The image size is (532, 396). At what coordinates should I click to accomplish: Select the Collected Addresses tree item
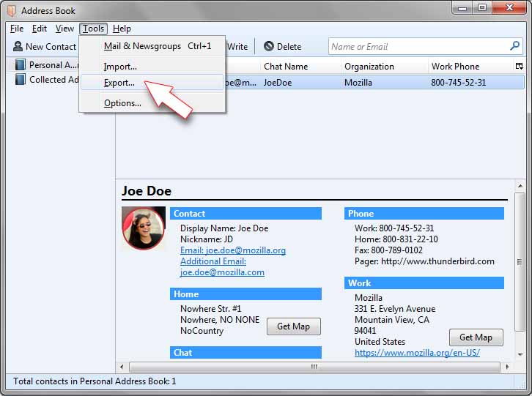[47, 80]
